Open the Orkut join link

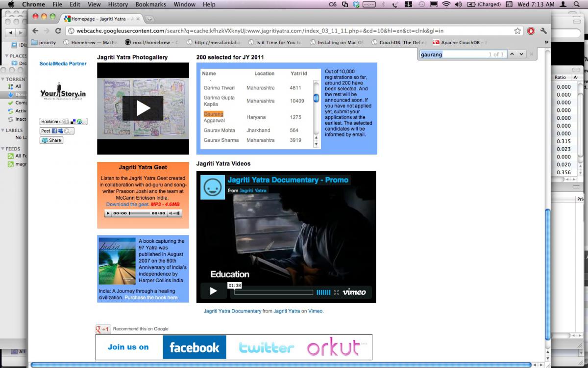coord(333,348)
